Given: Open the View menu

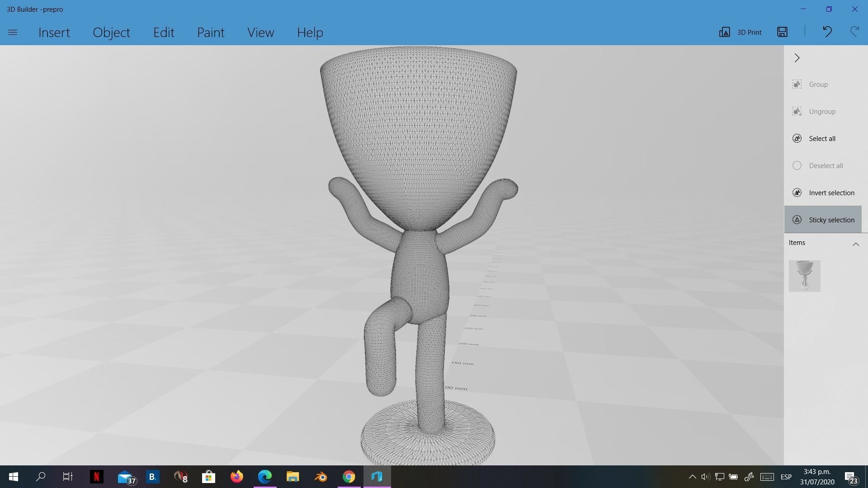Looking at the screenshot, I should pyautogui.click(x=260, y=33).
